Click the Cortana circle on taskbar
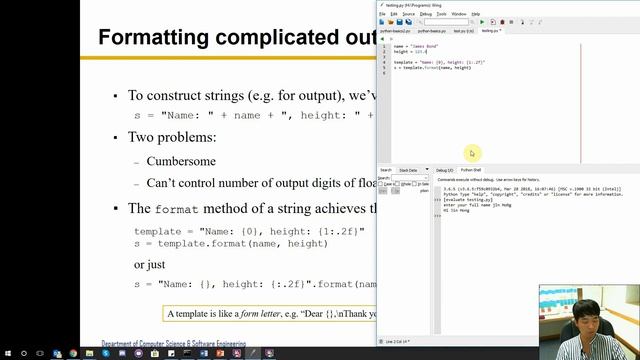The height and width of the screenshot is (360, 640). [x=24, y=353]
